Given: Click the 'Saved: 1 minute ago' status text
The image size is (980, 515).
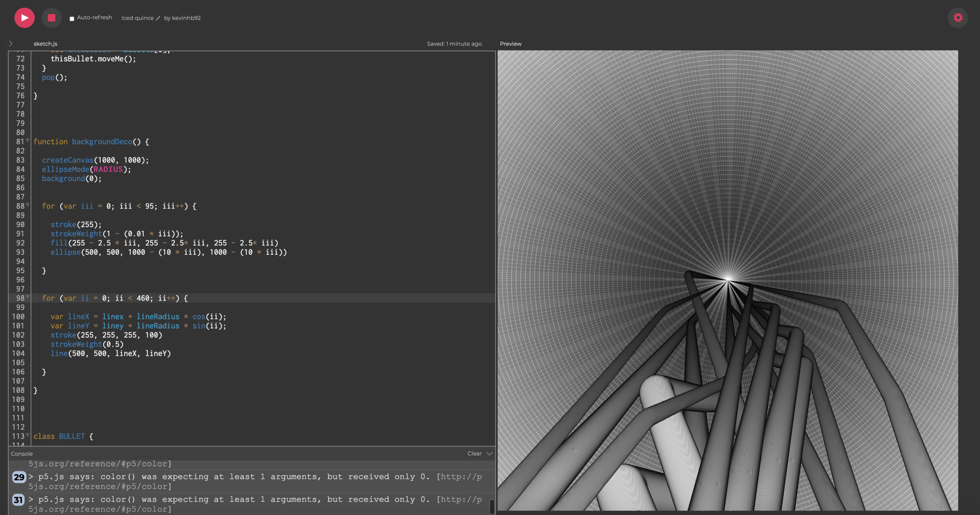Looking at the screenshot, I should pyautogui.click(x=454, y=44).
